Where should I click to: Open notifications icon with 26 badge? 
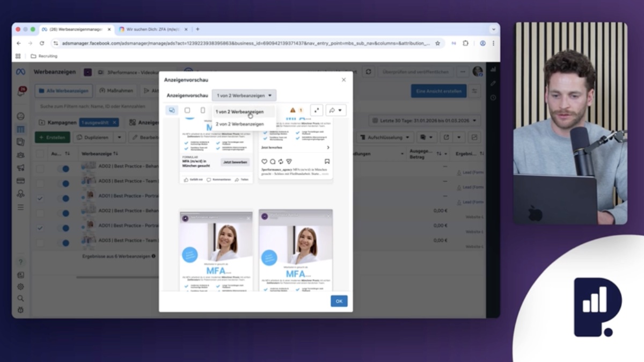[x=21, y=92]
